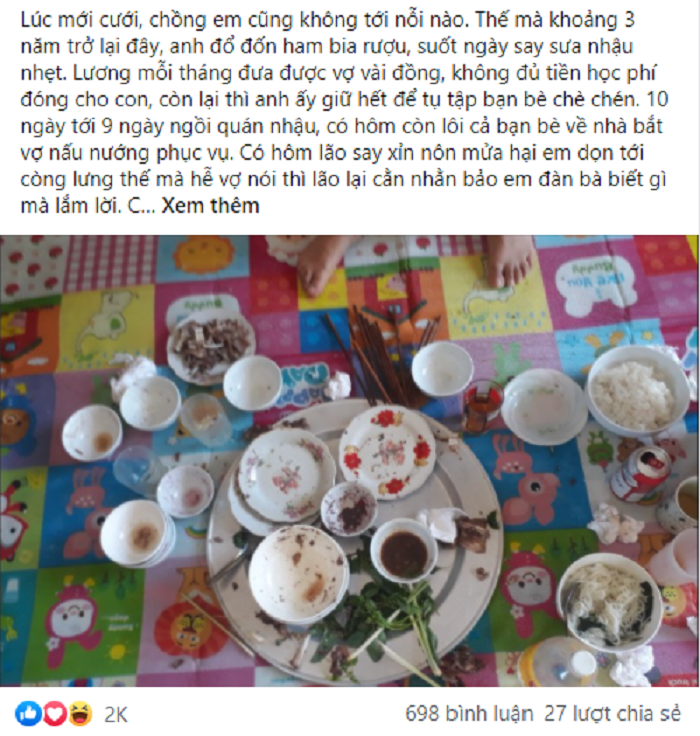
Task: Click the pink floral plate on tray
Action: click(x=286, y=474)
